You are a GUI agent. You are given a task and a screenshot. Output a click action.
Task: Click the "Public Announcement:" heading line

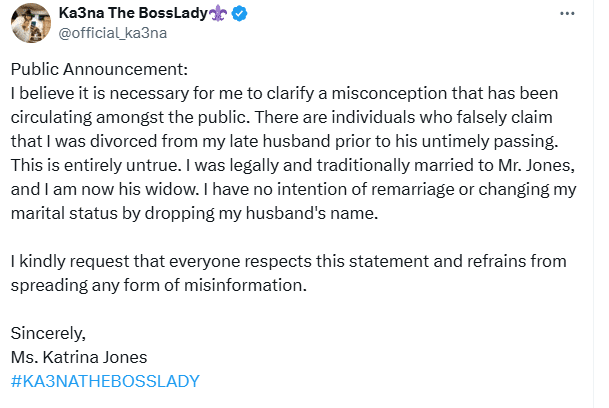[99, 70]
